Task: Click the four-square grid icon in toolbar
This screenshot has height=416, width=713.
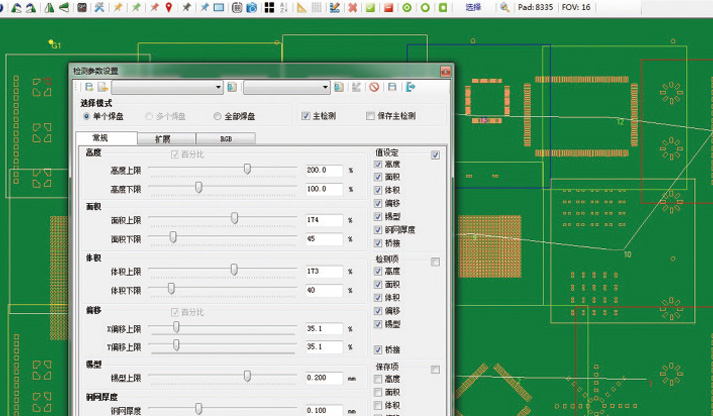Action: (269, 7)
